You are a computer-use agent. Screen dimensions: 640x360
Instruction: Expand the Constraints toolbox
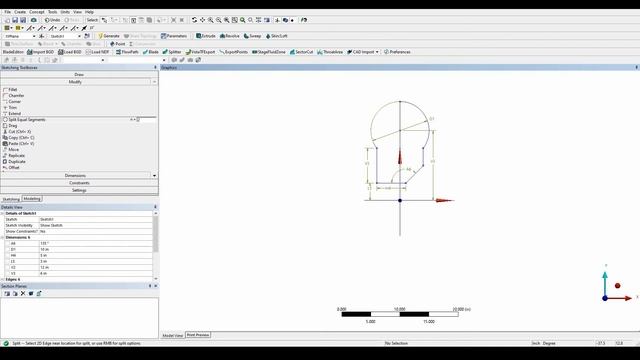pos(79,183)
